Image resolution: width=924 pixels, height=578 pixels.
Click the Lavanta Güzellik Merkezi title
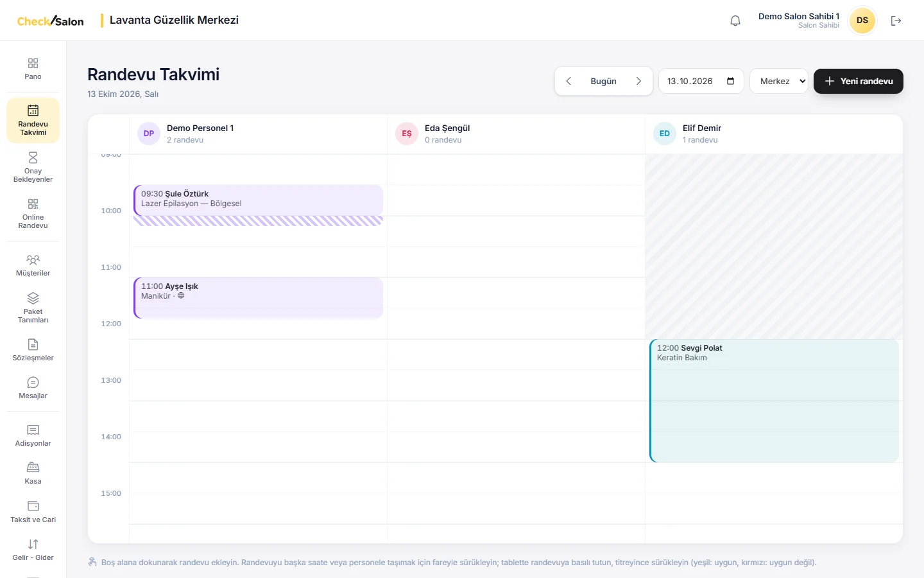[174, 20]
